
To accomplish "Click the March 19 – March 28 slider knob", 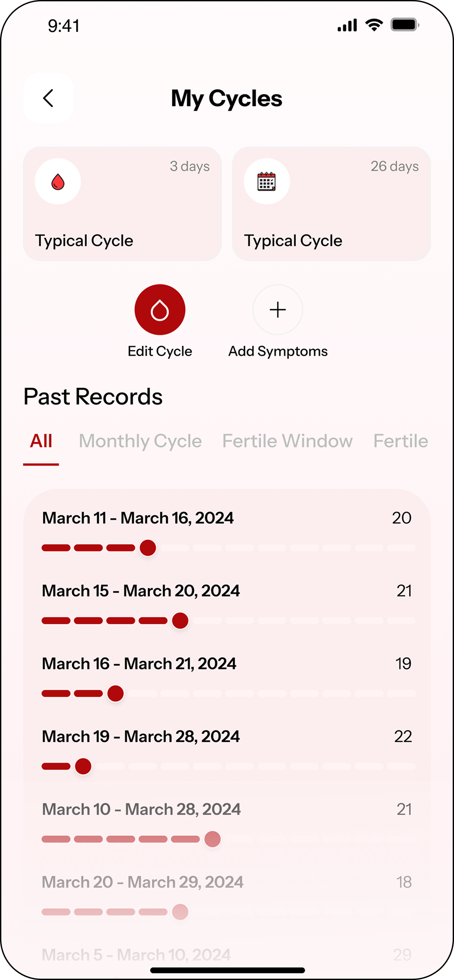I will (x=83, y=766).
